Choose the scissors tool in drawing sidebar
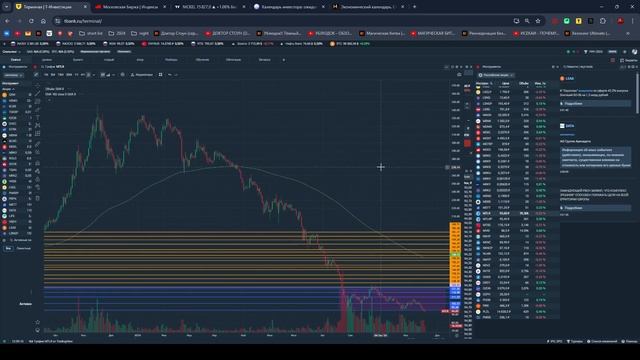 [x=38, y=125]
